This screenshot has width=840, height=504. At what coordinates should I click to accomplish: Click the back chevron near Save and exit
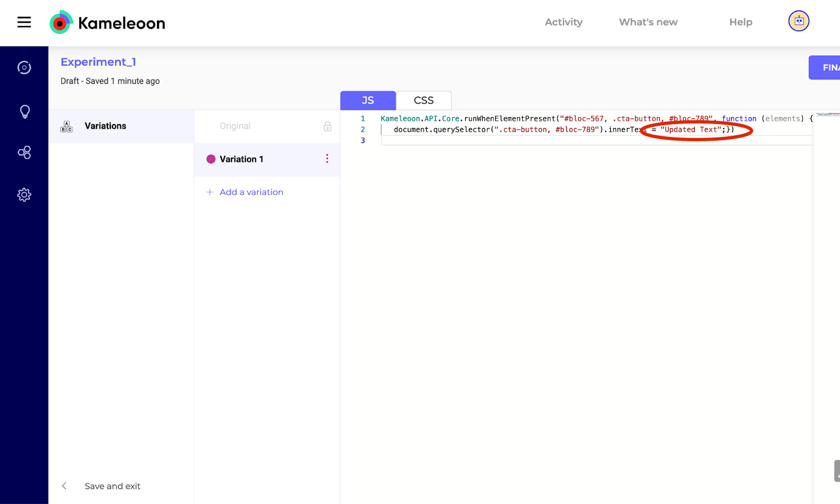65,486
